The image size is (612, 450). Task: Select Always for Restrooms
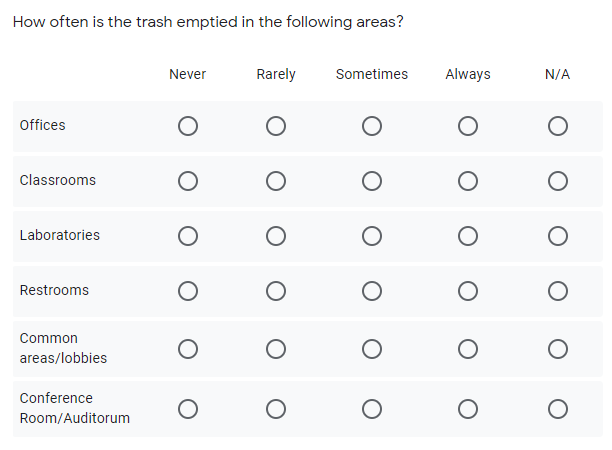click(x=468, y=291)
